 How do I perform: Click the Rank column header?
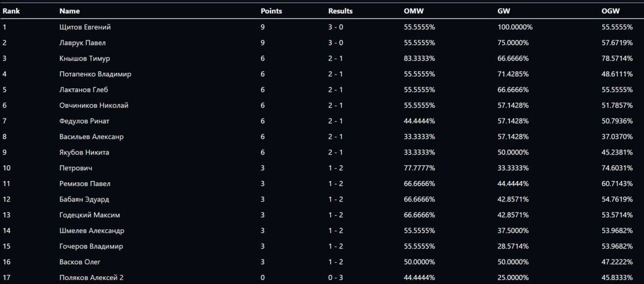11,11
